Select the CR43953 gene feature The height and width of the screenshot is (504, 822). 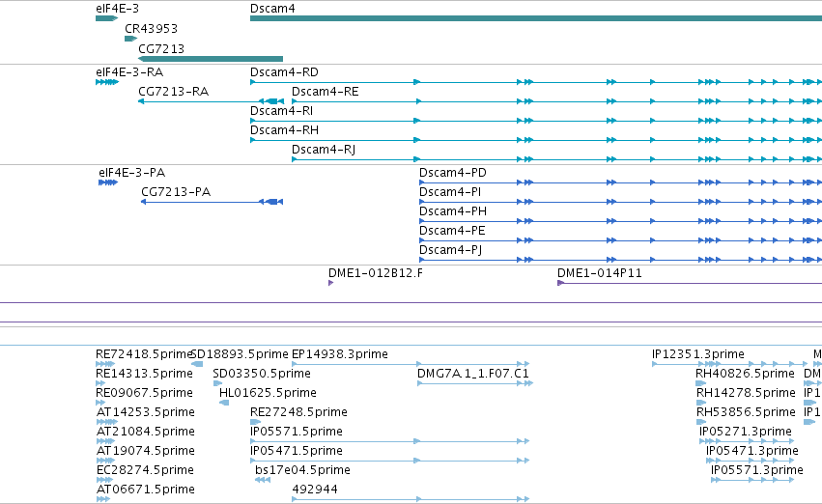pos(130,39)
